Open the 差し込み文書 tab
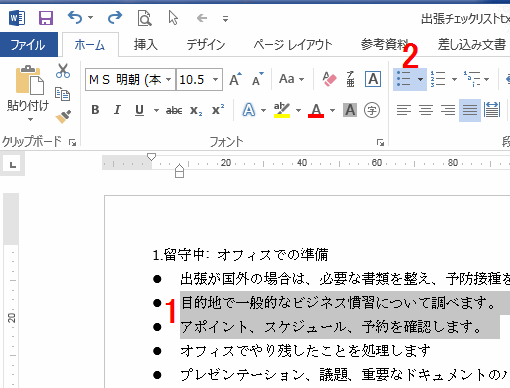Screen dimensions: 510x388 tap(472, 45)
